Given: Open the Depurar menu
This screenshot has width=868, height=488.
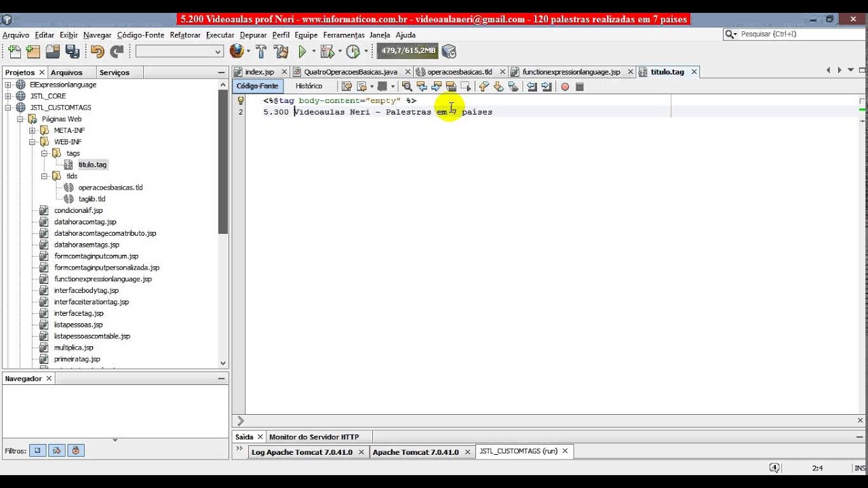Looking at the screenshot, I should 253,35.
